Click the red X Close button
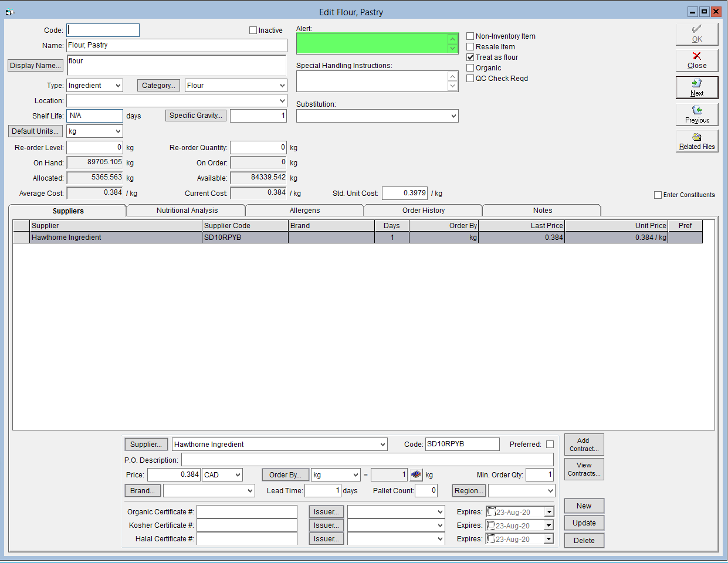The height and width of the screenshot is (563, 728). click(697, 60)
